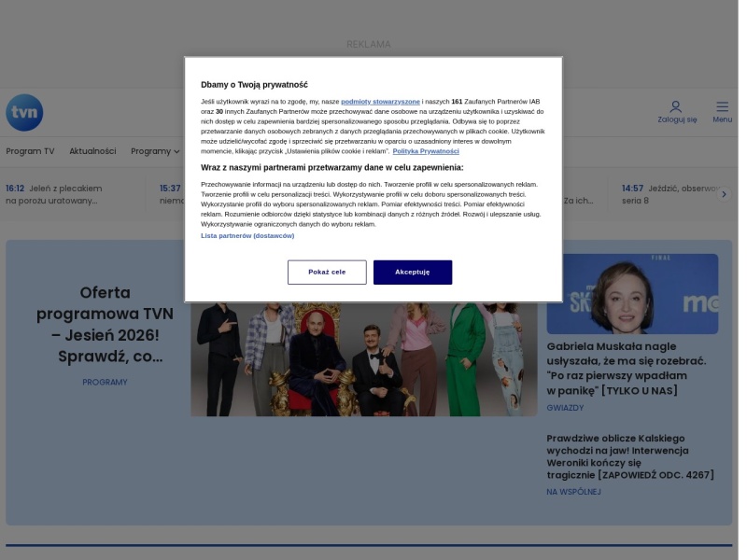Click the Pokaż cele button
747x560 pixels.
point(327,273)
